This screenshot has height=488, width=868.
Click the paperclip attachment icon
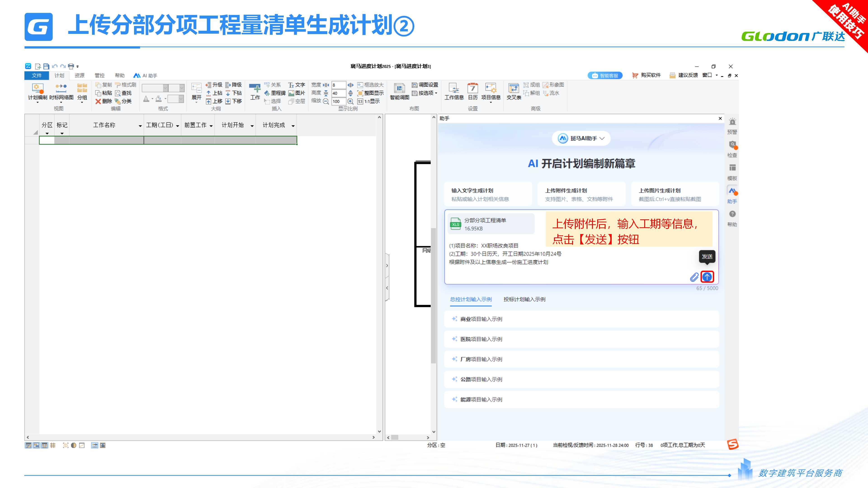click(x=694, y=277)
